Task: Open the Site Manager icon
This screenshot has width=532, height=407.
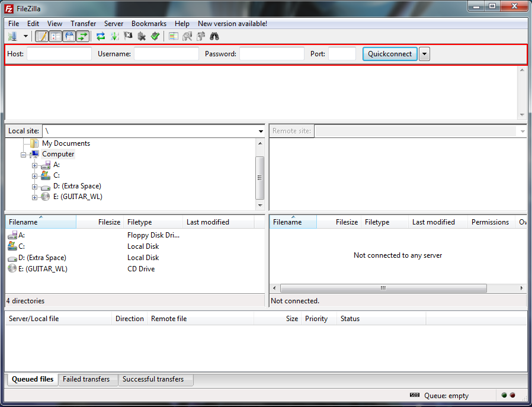Action: (x=12, y=36)
